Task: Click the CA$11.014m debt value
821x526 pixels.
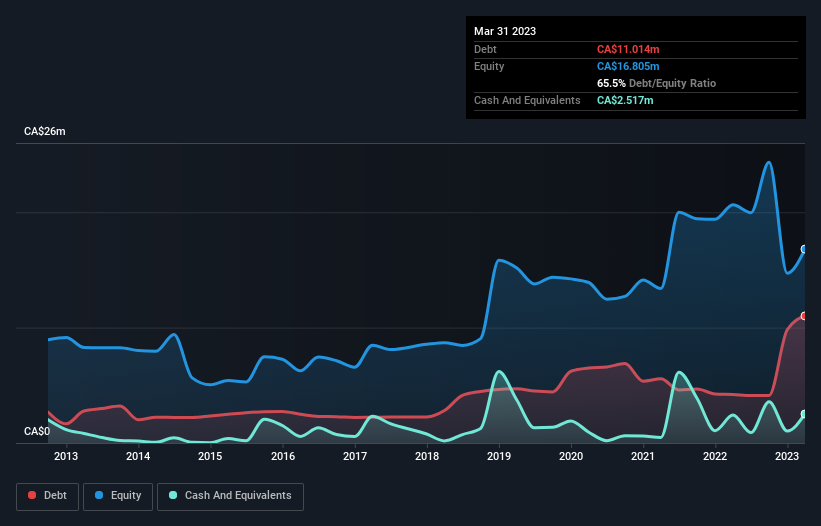Action: pyautogui.click(x=628, y=49)
